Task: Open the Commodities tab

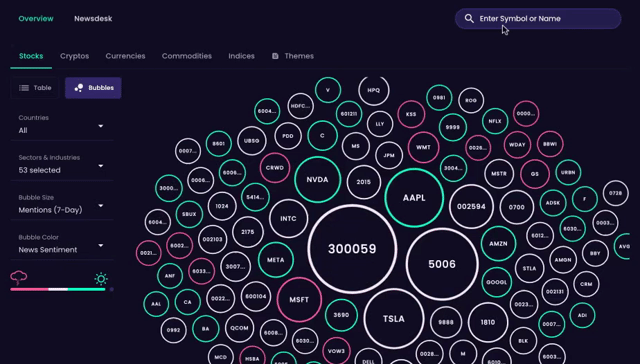Action: point(187,56)
